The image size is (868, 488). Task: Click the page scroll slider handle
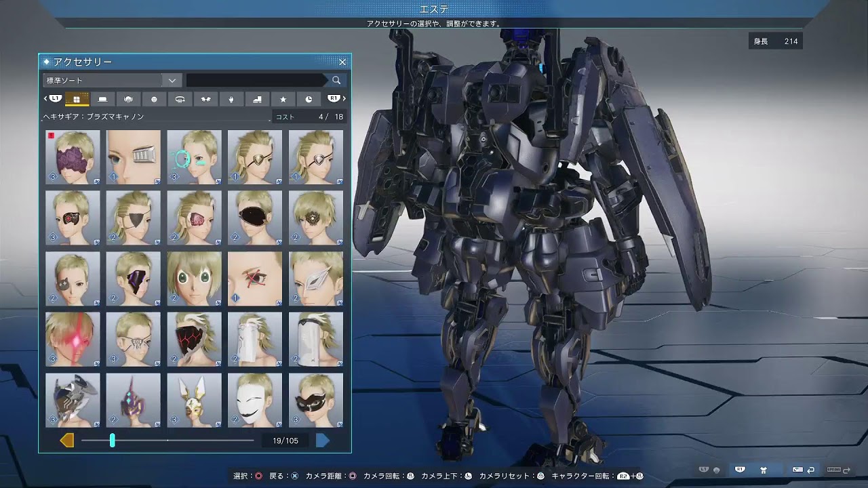click(113, 441)
